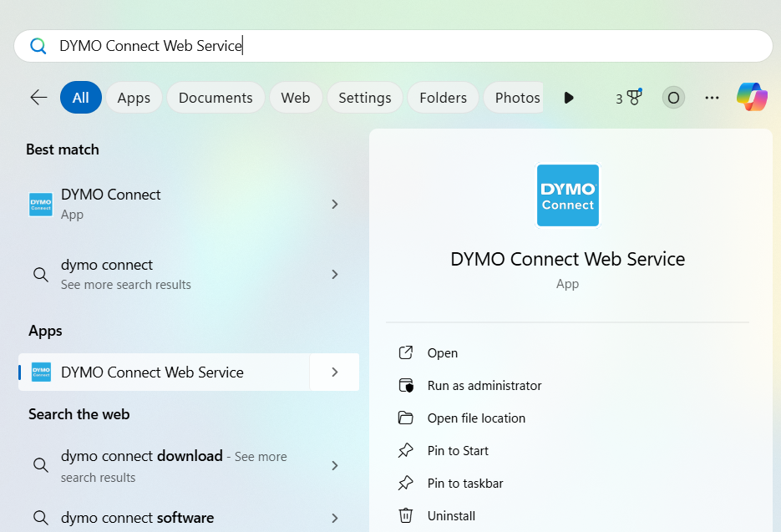This screenshot has width=781, height=532.
Task: Click magnifier icon beside dymo connect software
Action: tap(41, 518)
